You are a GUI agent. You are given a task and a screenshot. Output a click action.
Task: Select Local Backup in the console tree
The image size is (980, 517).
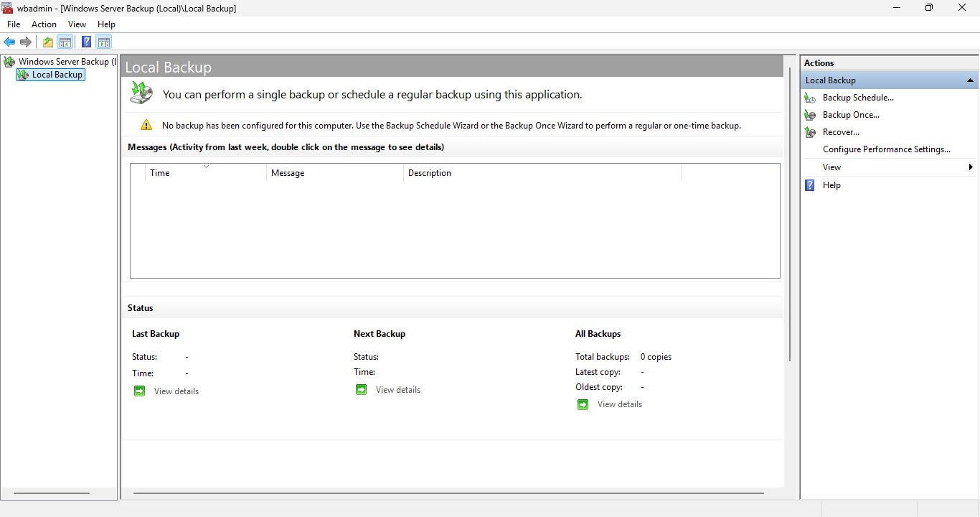point(57,75)
